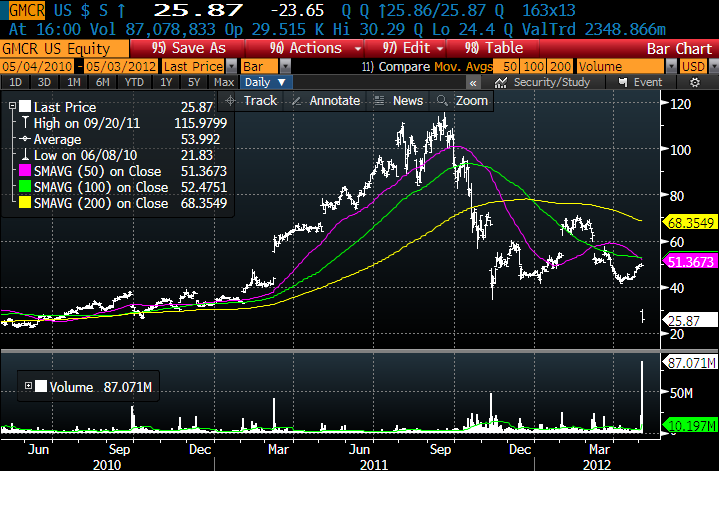
Task: Select the Max range tab
Action: pyautogui.click(x=224, y=83)
